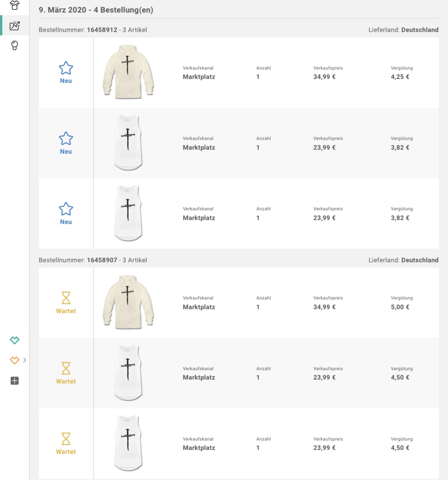Click the 34,99 € price in order 16458912
Screen dimensions: 448x480
(x=324, y=77)
